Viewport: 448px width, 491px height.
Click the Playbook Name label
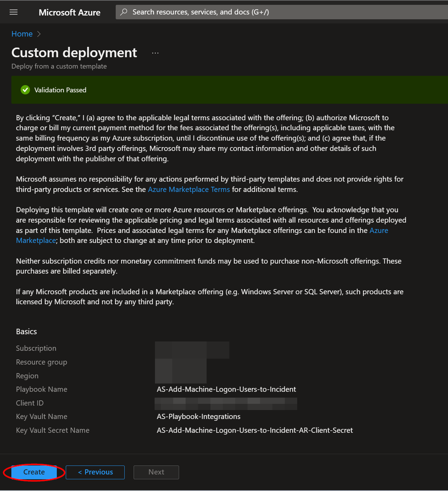[42, 389]
